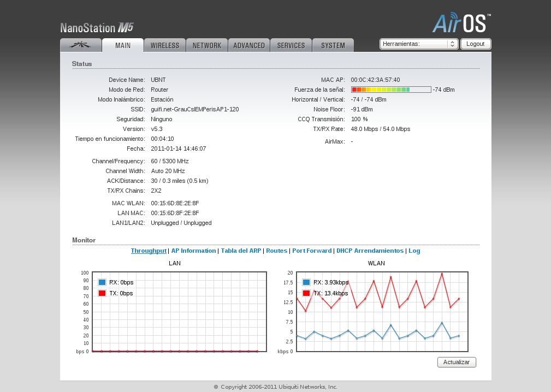Select the Services tab
The height and width of the screenshot is (392, 551).
(x=291, y=45)
